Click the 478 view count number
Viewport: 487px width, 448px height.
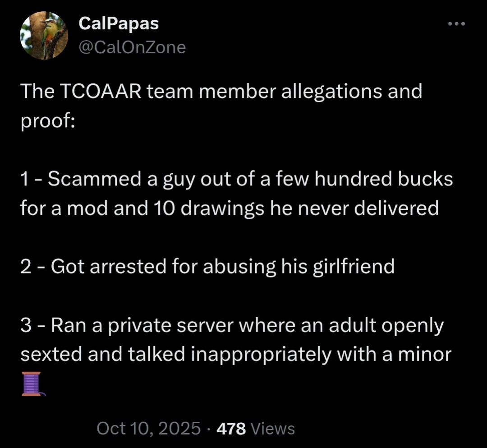(231, 429)
